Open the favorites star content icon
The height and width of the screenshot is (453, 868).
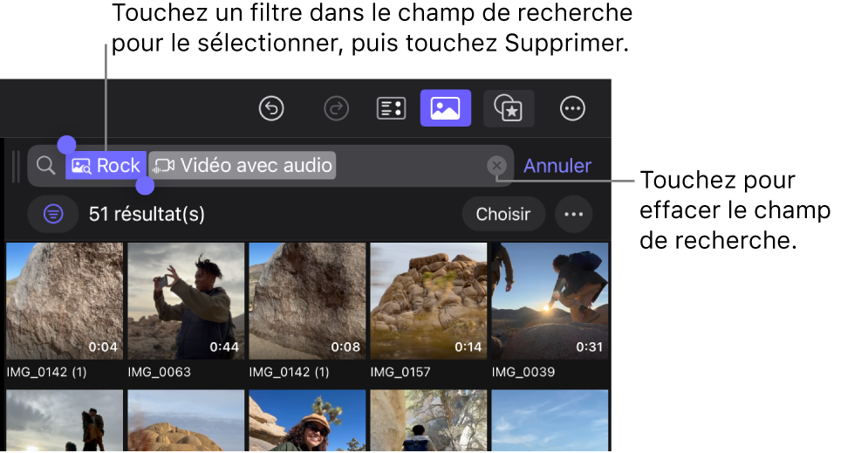[x=509, y=108]
